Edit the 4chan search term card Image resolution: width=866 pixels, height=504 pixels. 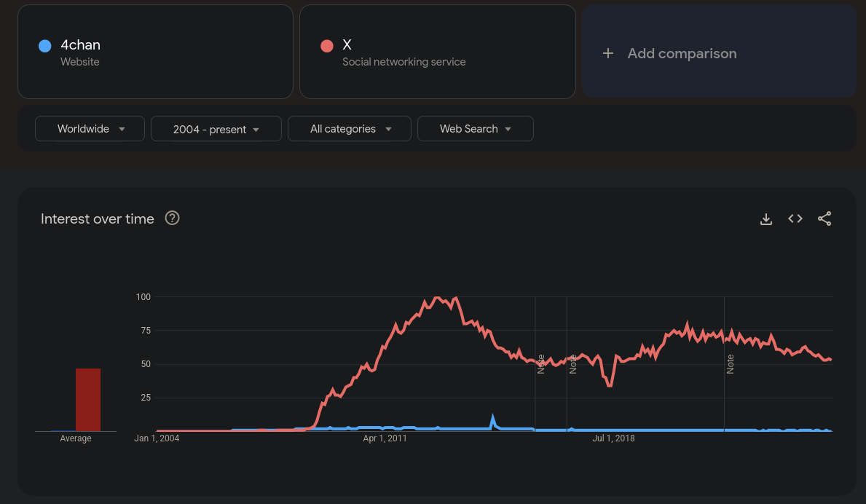[155, 52]
